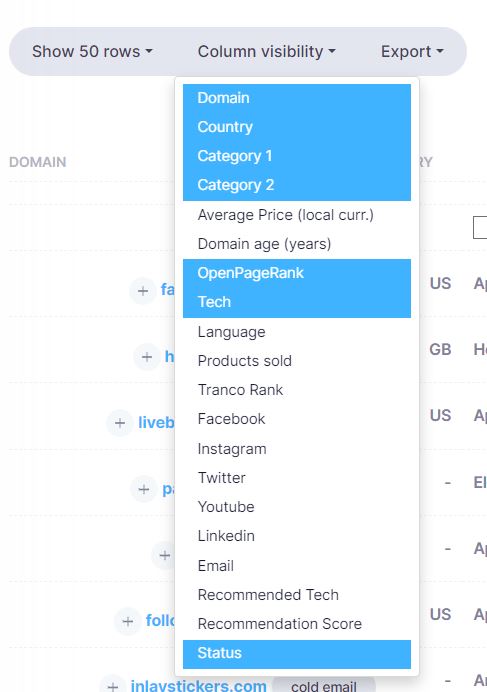
Task: Select Tranco Rank in visibility menu
Action: pyautogui.click(x=297, y=390)
